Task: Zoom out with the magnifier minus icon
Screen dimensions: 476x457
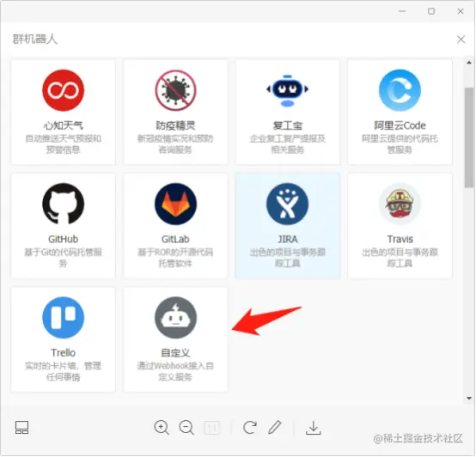Action: click(x=186, y=428)
